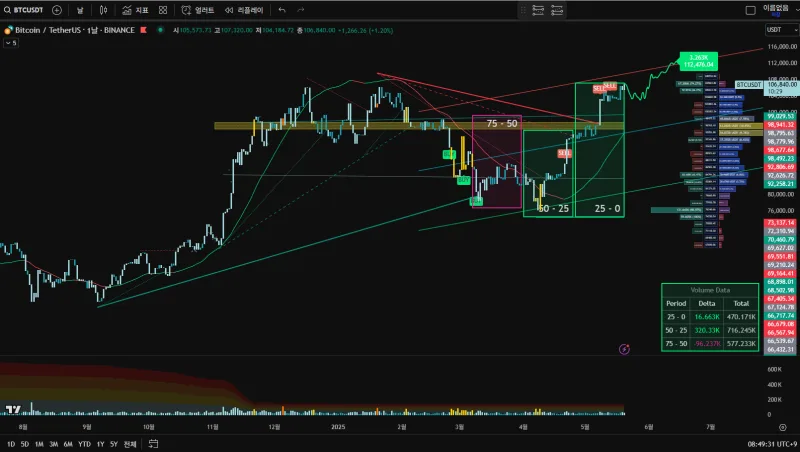Open the candlestick chart style icon
Screen dimensions: 800x452
tap(106, 10)
